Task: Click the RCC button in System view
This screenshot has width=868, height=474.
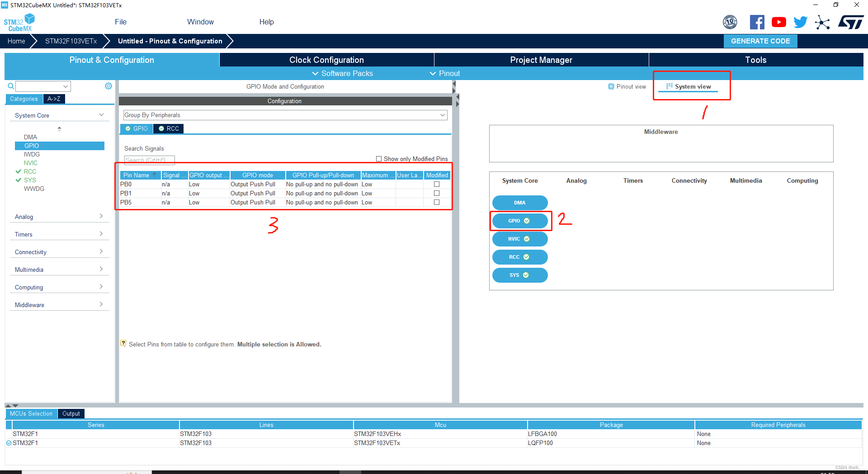Action: click(520, 257)
